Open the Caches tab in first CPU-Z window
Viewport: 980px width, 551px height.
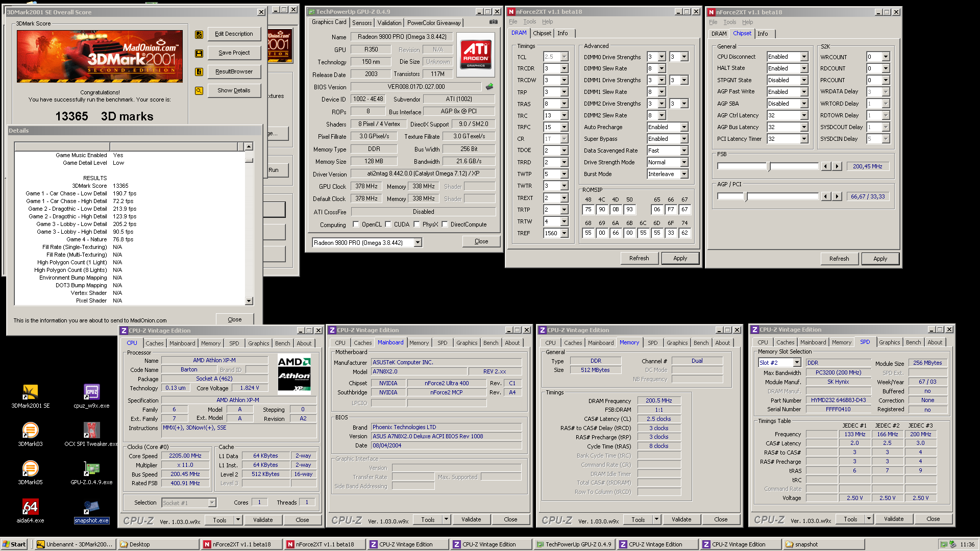(x=155, y=343)
